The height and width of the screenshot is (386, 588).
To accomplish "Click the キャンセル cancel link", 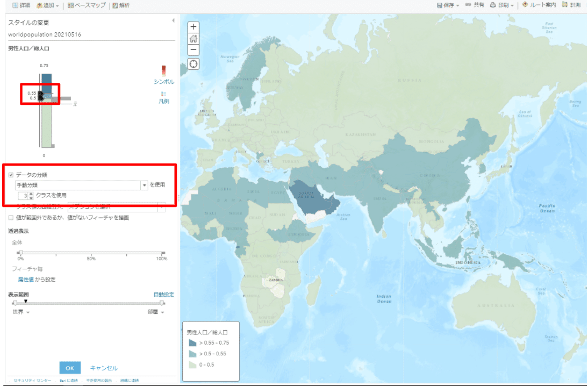I will pos(104,368).
